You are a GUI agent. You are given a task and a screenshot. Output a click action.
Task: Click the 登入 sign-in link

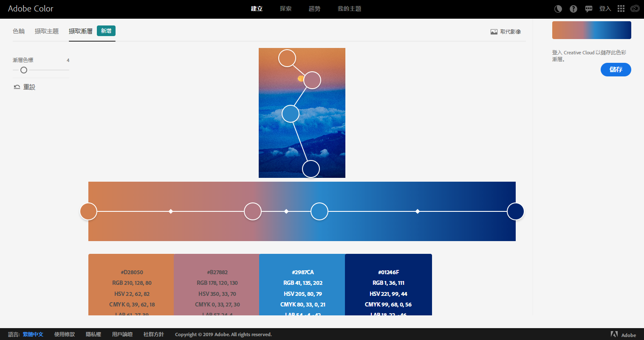point(605,9)
